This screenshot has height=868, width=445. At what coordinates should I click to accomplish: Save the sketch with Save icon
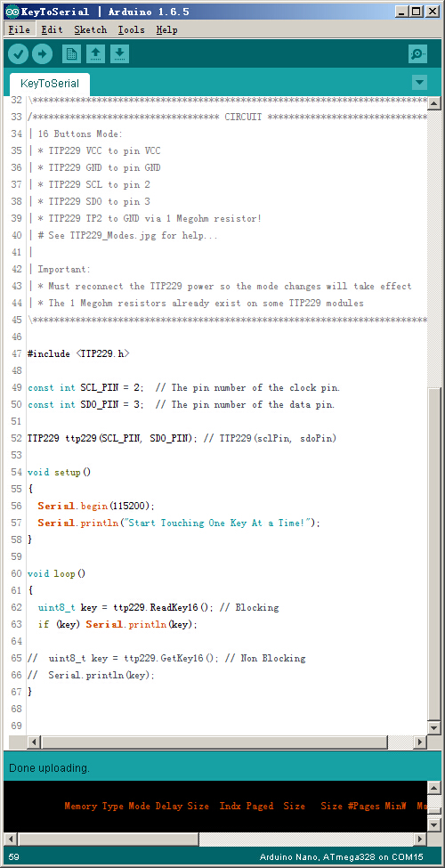pyautogui.click(x=119, y=53)
